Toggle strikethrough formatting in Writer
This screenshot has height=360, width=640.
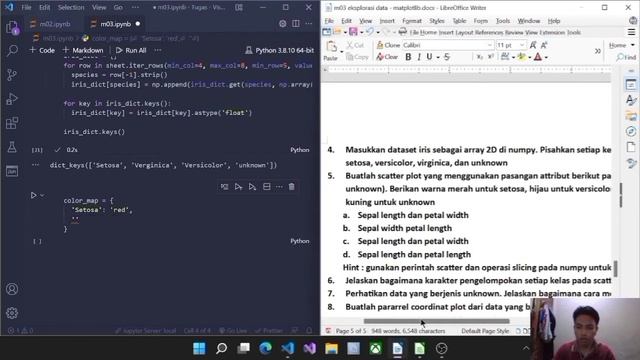click(447, 57)
